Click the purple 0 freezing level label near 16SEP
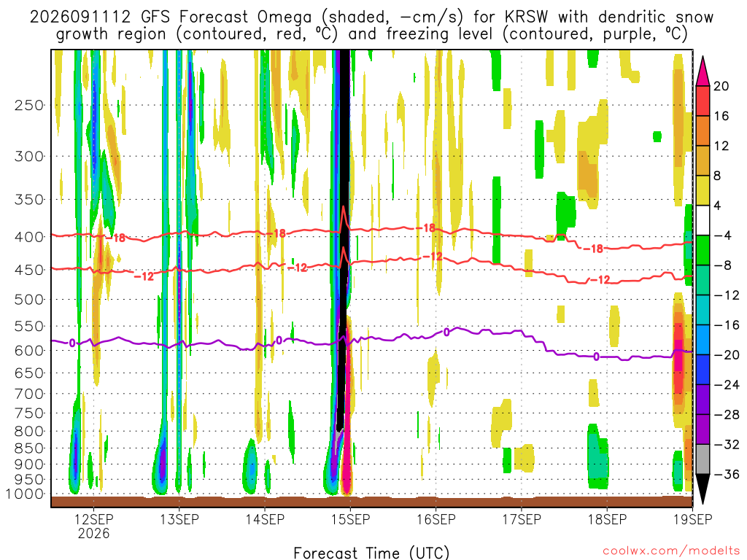This screenshot has height=560, width=747. (x=446, y=332)
